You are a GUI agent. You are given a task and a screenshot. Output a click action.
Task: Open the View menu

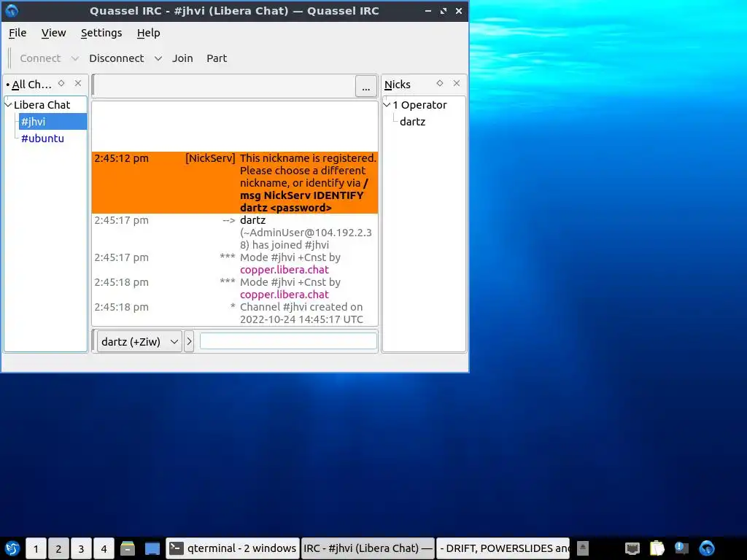pyautogui.click(x=53, y=33)
